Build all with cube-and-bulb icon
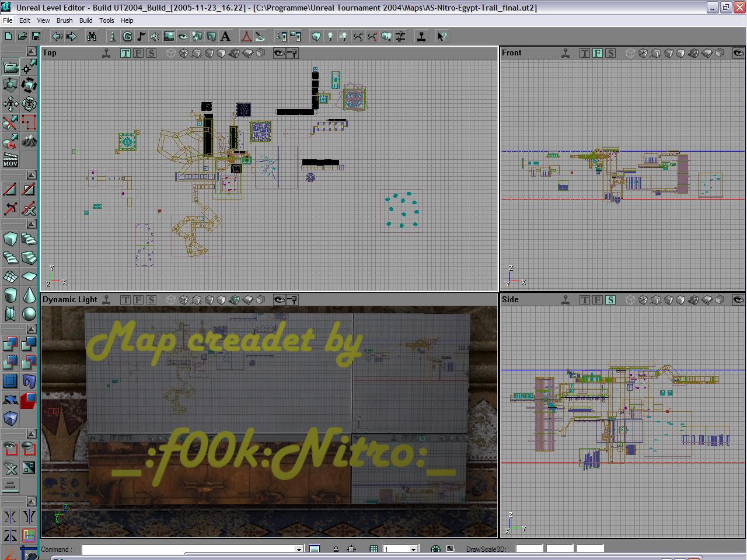Screen dimensions: 747x560 [x=386, y=36]
